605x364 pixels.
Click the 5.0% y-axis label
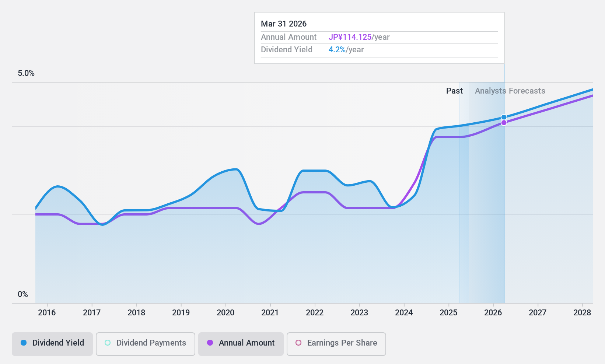point(26,73)
